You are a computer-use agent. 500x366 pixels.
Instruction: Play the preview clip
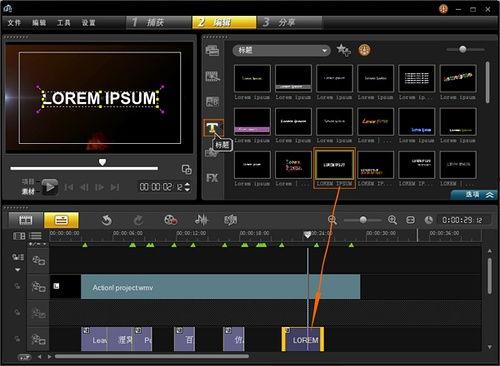[50, 187]
